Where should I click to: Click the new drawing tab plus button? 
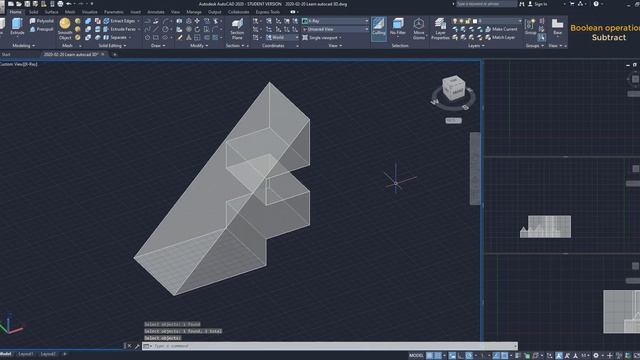point(115,54)
